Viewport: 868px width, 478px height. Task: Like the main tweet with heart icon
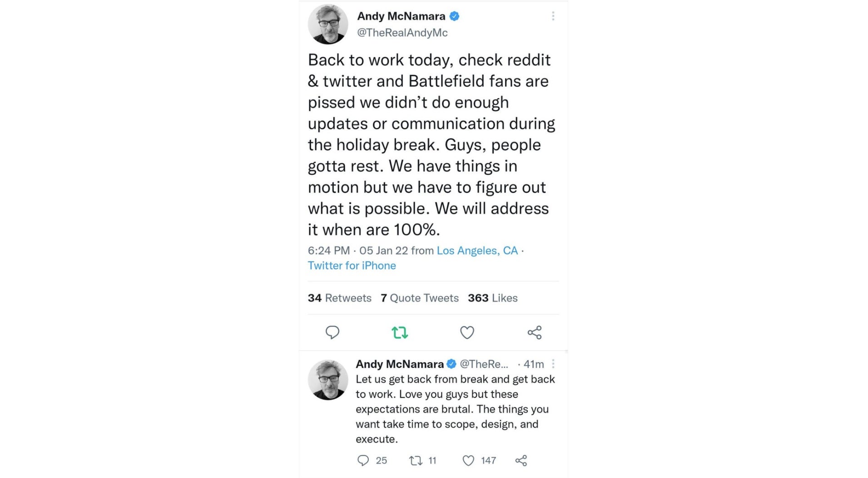coord(467,332)
